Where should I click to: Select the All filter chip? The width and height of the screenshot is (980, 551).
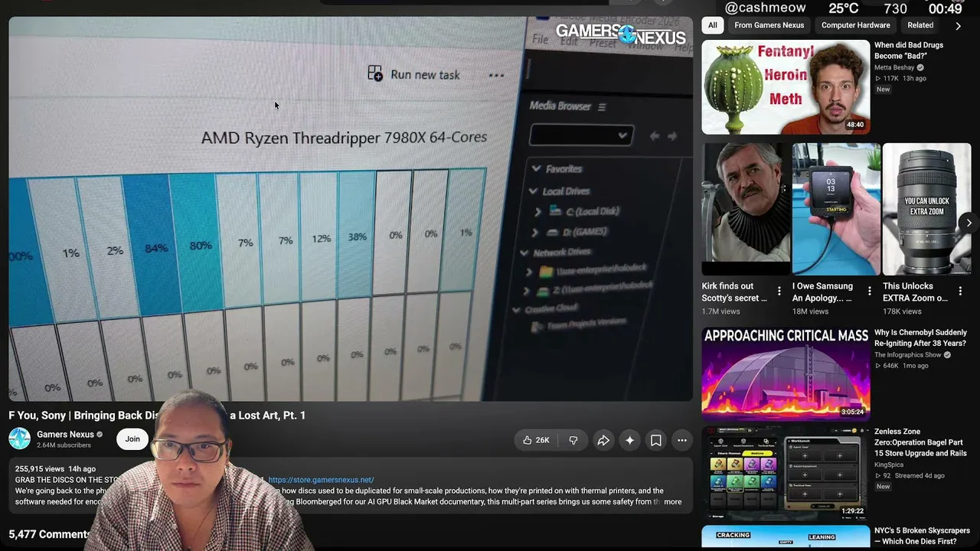(713, 25)
